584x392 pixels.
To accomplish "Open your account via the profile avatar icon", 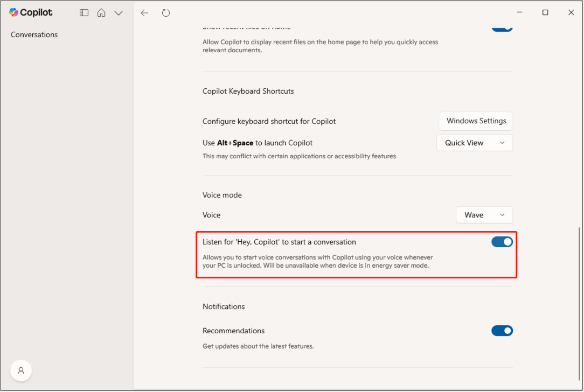I will click(20, 370).
